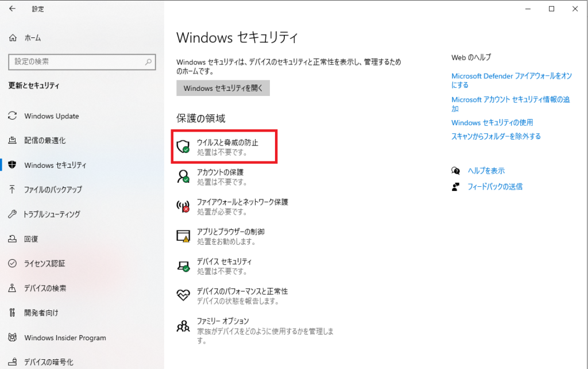Click the device performance heart icon
The image size is (588, 369).
[183, 296]
